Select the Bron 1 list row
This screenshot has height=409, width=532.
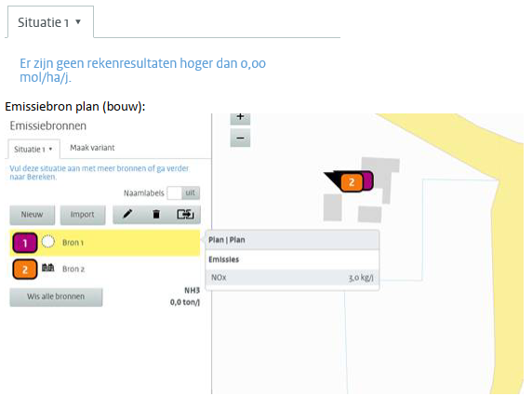pos(105,243)
